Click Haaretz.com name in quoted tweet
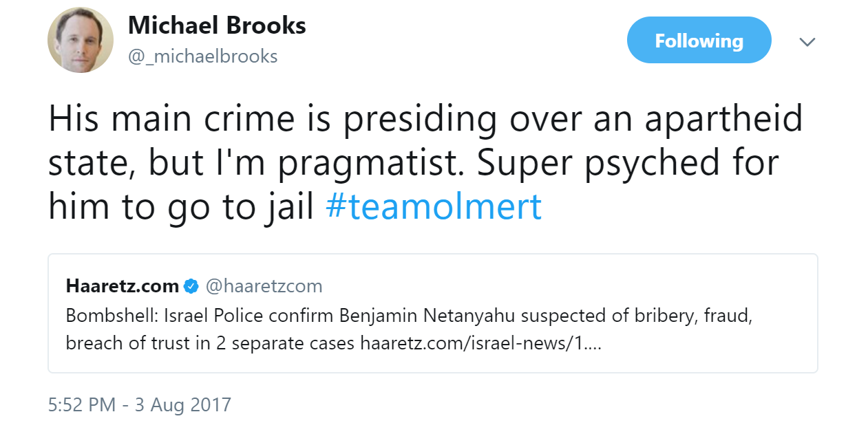 [x=123, y=285]
